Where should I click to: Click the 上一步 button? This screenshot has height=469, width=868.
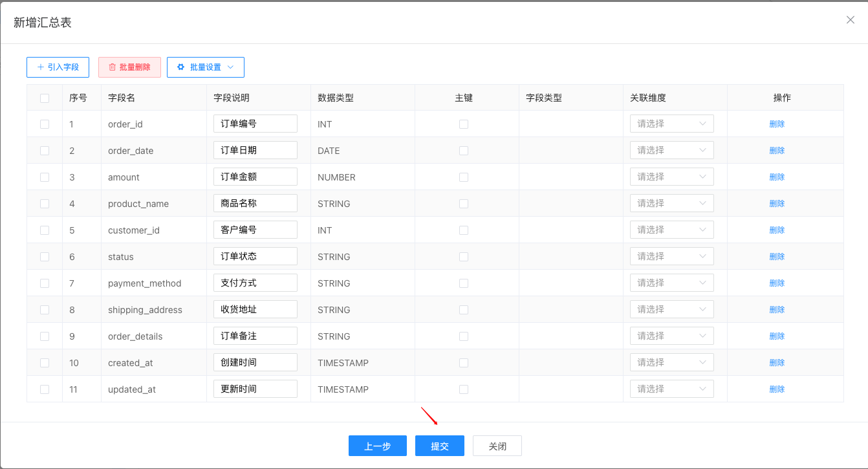pyautogui.click(x=377, y=446)
